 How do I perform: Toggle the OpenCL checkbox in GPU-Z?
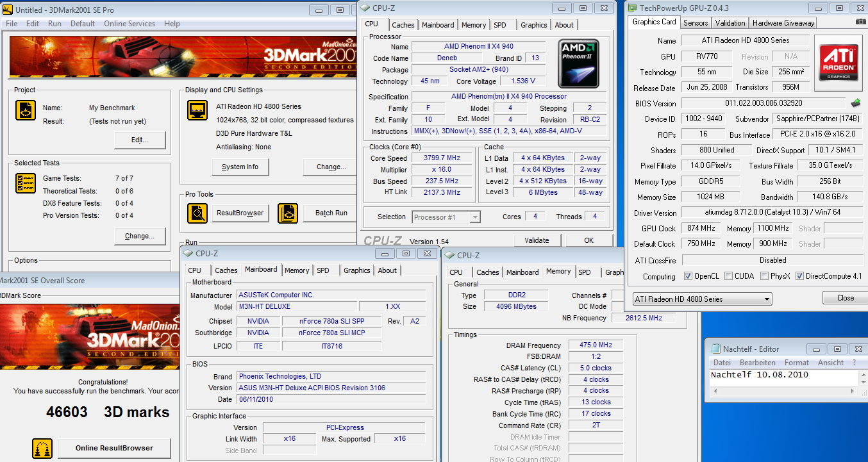point(688,276)
